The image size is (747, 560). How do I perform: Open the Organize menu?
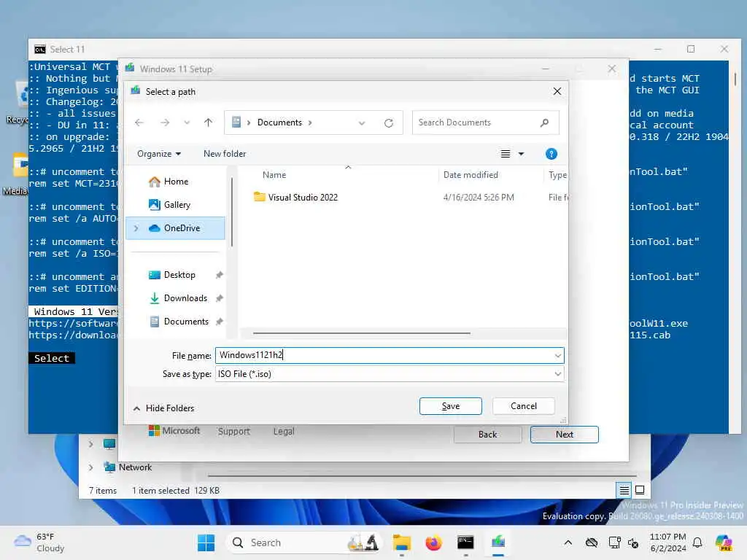(158, 154)
